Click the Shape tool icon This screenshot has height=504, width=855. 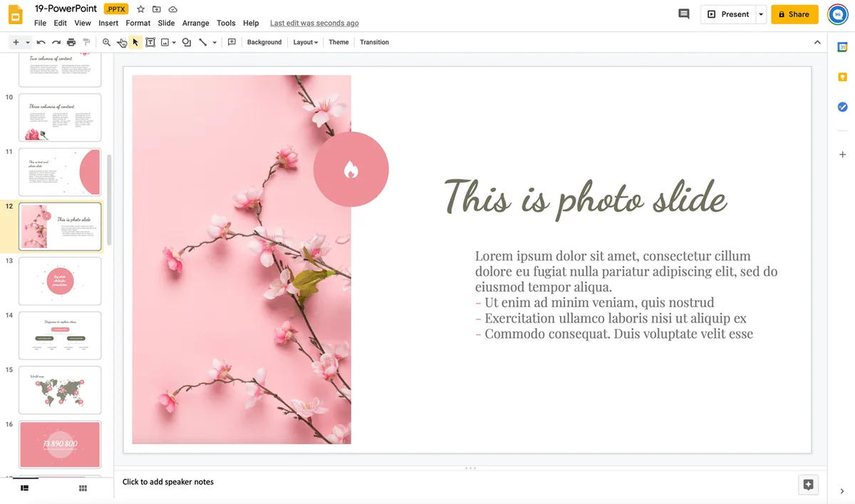[x=187, y=43]
